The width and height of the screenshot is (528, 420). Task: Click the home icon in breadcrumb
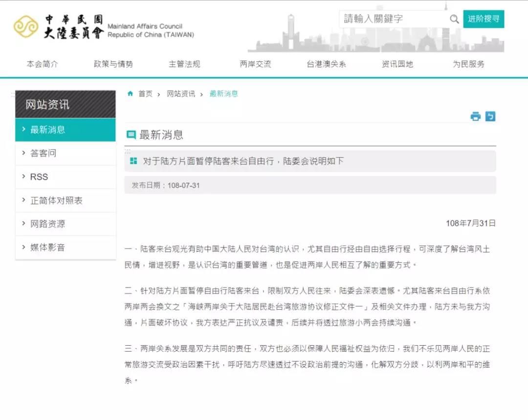pos(131,94)
